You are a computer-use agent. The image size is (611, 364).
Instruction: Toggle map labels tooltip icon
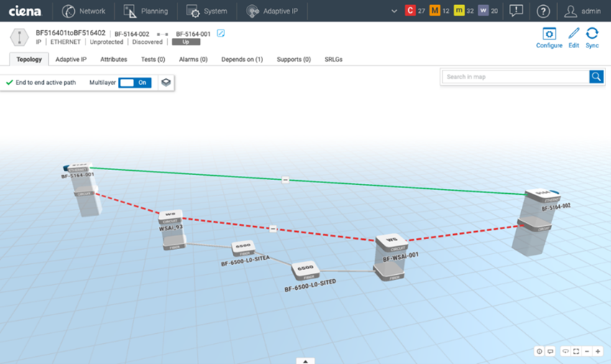pyautogui.click(x=550, y=351)
